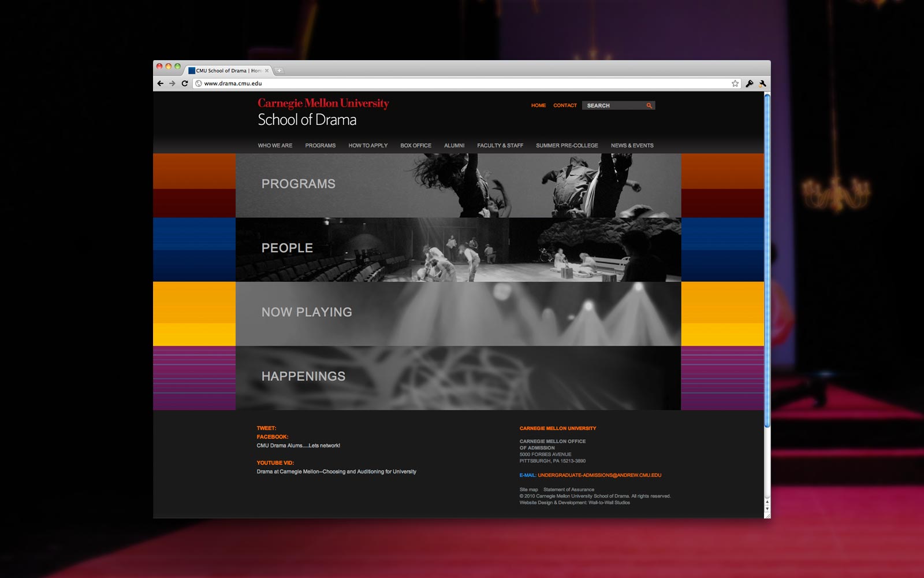924x578 pixels.
Task: Click Wall-to-Wall Studios credit text
Action: tap(609, 503)
